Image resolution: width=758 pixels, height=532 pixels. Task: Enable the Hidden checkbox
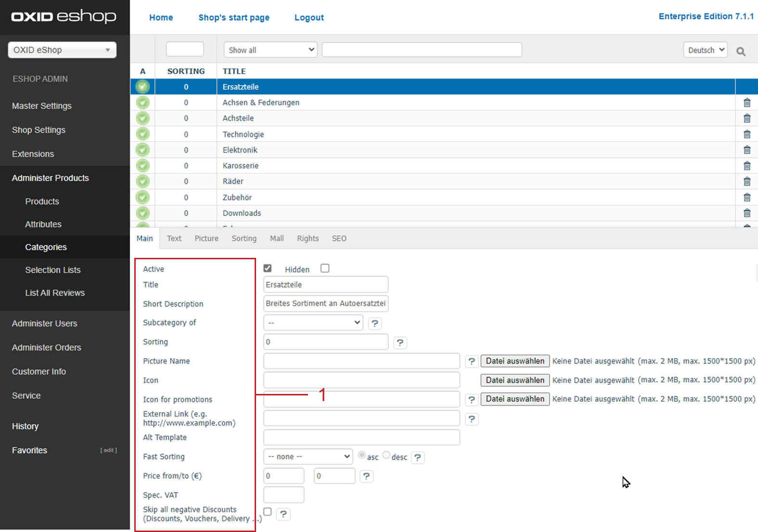click(x=325, y=268)
